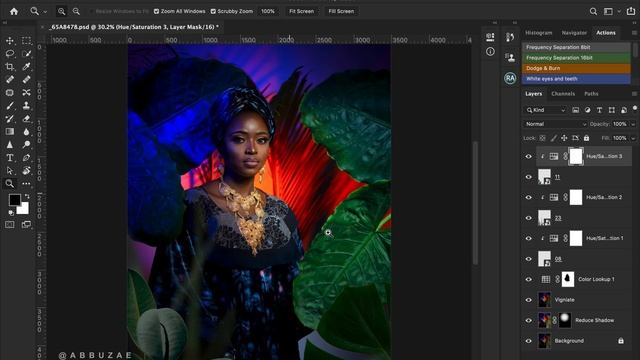Select Reduce Shadow layer mask thumbnail
The width and height of the screenshot is (640, 360).
pyautogui.click(x=565, y=320)
